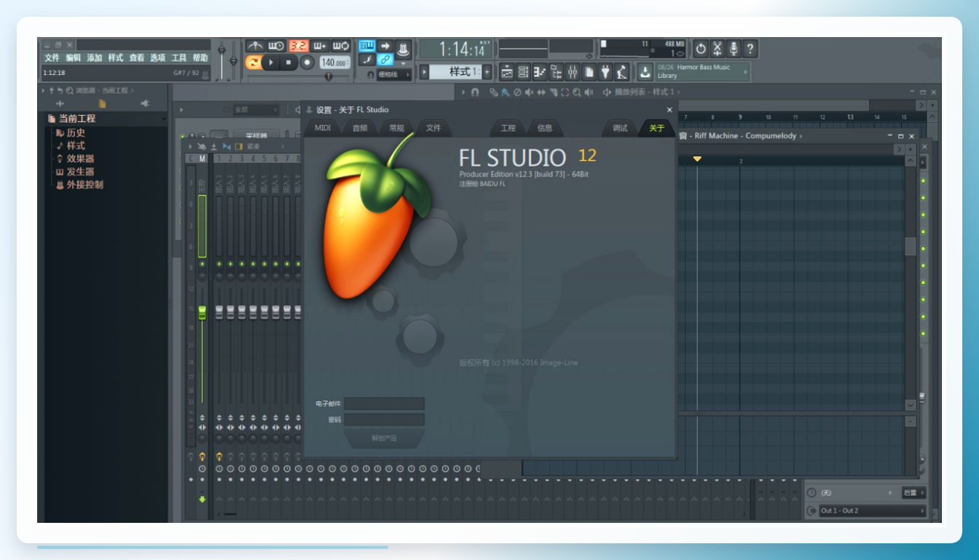
Task: Open the 编辑 menu
Action: [74, 58]
